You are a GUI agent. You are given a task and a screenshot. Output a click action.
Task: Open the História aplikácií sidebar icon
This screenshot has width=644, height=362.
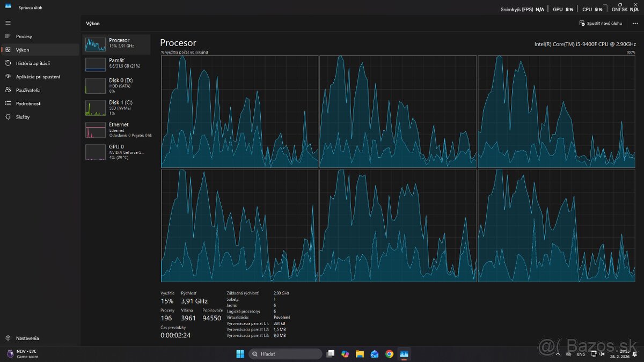click(x=8, y=63)
